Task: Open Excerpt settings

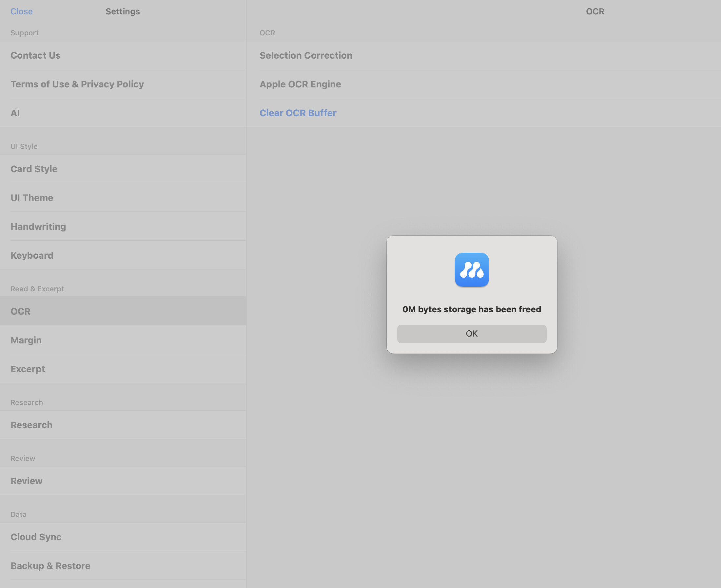Action: (28, 369)
